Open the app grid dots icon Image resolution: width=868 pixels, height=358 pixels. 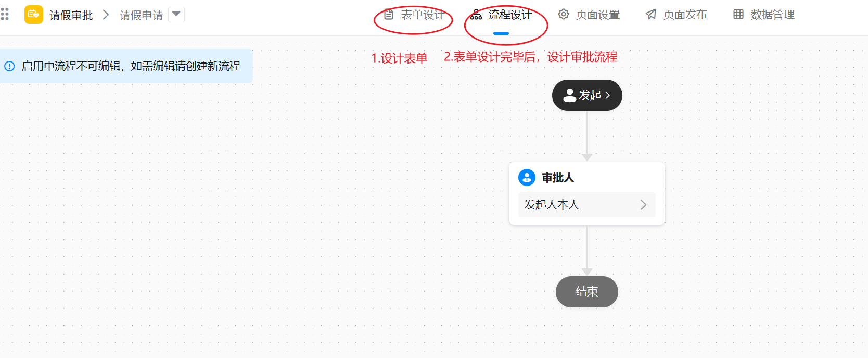pyautogui.click(x=5, y=14)
